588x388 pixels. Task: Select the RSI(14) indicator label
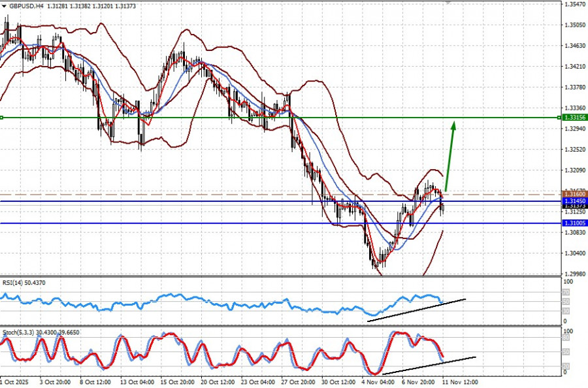click(24, 283)
